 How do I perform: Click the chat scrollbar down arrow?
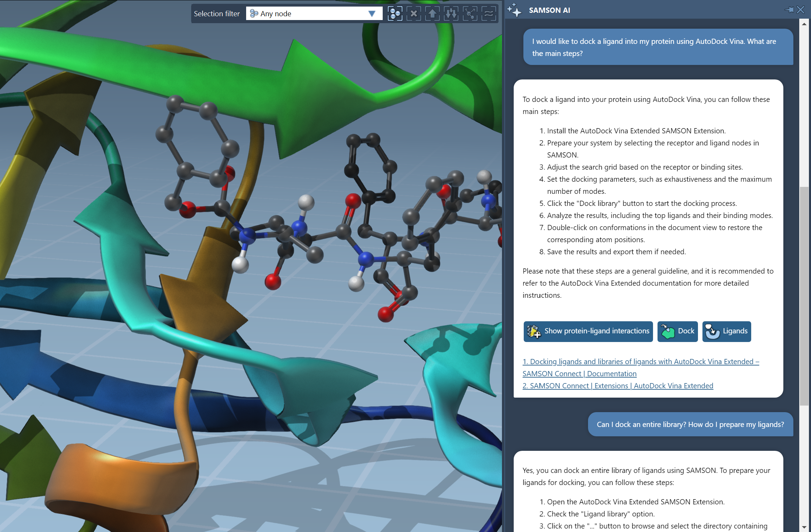804,528
